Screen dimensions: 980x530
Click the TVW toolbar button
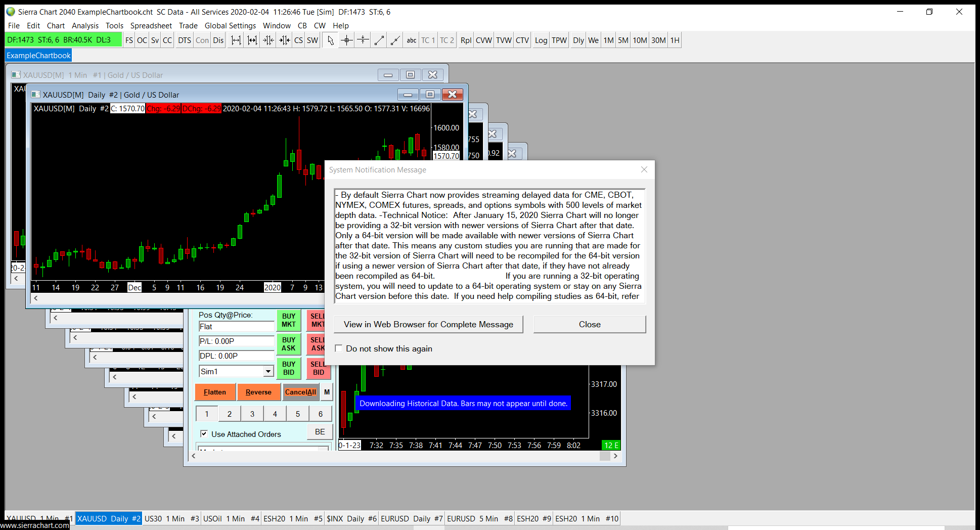504,40
